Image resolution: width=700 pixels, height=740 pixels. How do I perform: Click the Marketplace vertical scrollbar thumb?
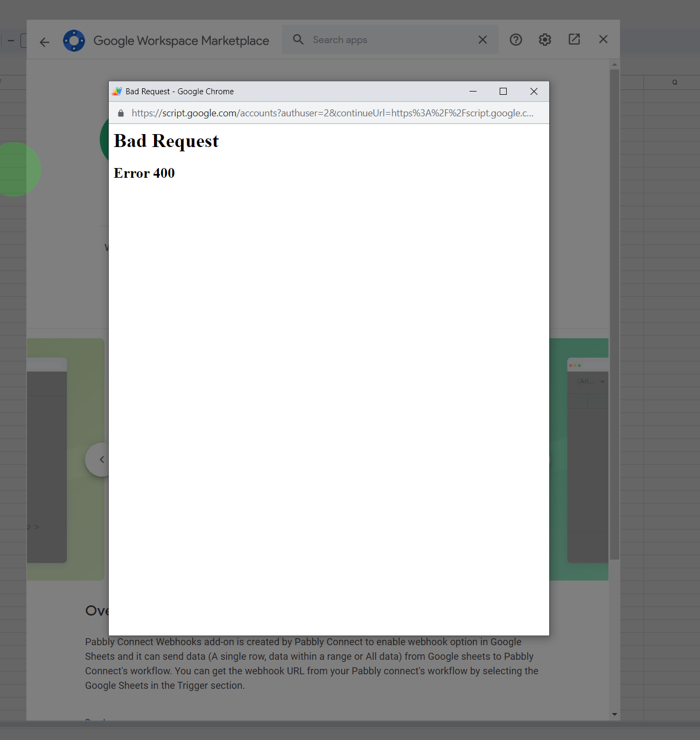point(614,315)
